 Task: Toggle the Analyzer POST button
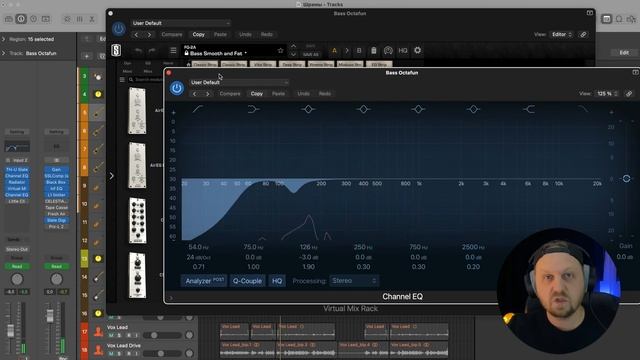tap(204, 281)
